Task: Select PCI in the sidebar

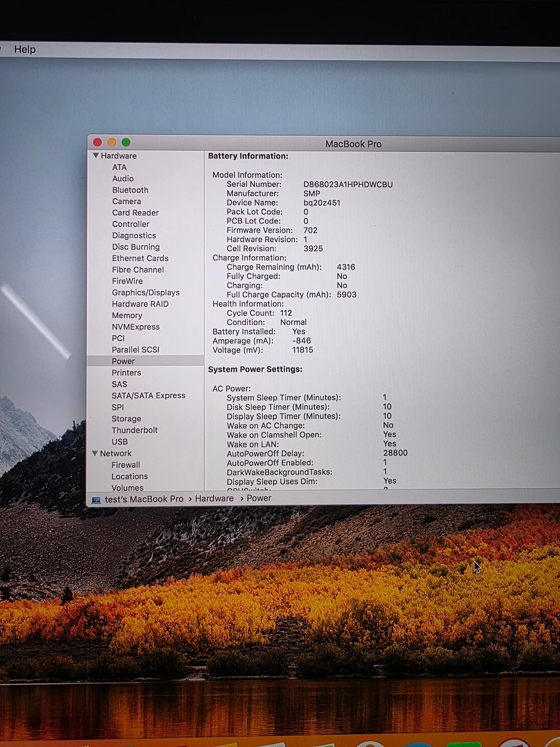Action: click(x=118, y=338)
